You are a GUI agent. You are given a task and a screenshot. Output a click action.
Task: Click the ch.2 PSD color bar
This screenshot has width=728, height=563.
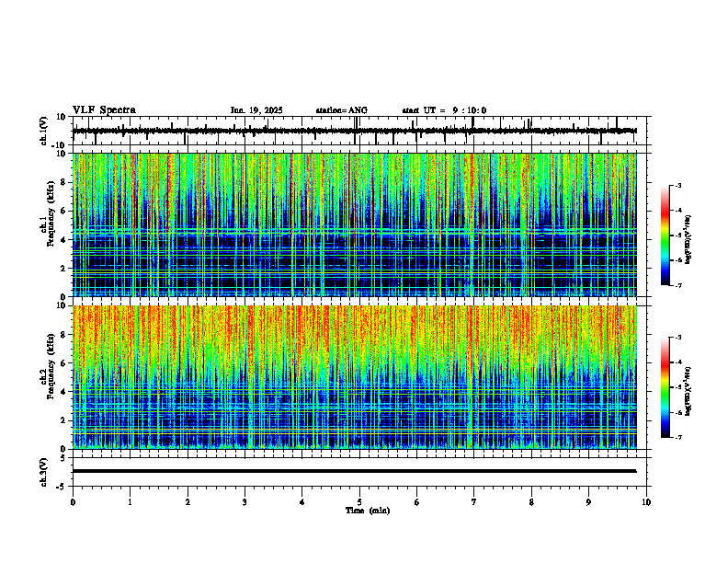click(665, 387)
